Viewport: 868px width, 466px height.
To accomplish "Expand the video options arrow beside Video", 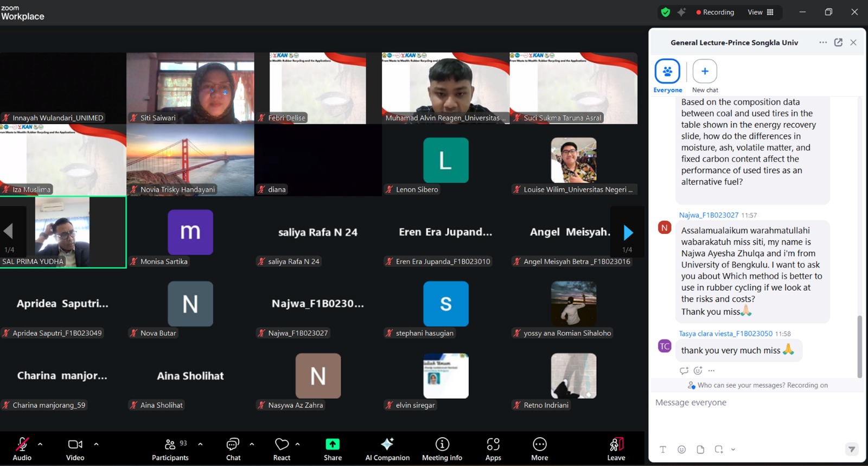I will [96, 444].
